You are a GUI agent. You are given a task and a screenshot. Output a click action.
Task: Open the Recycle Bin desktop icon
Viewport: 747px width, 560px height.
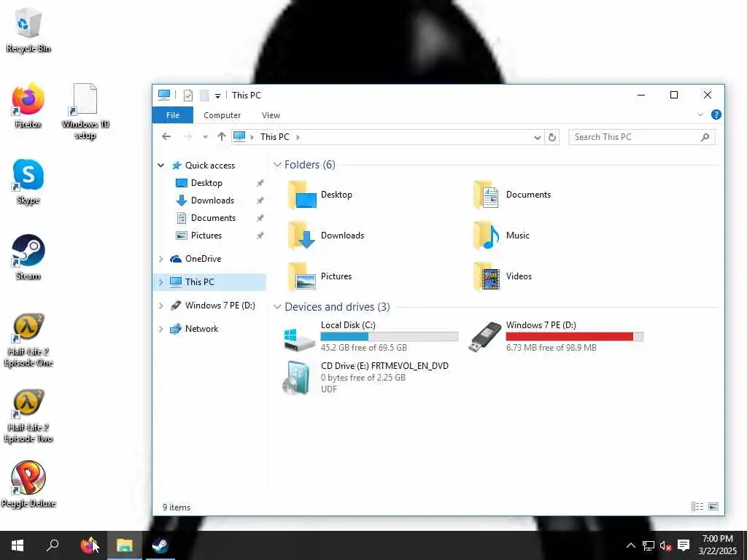[28, 30]
